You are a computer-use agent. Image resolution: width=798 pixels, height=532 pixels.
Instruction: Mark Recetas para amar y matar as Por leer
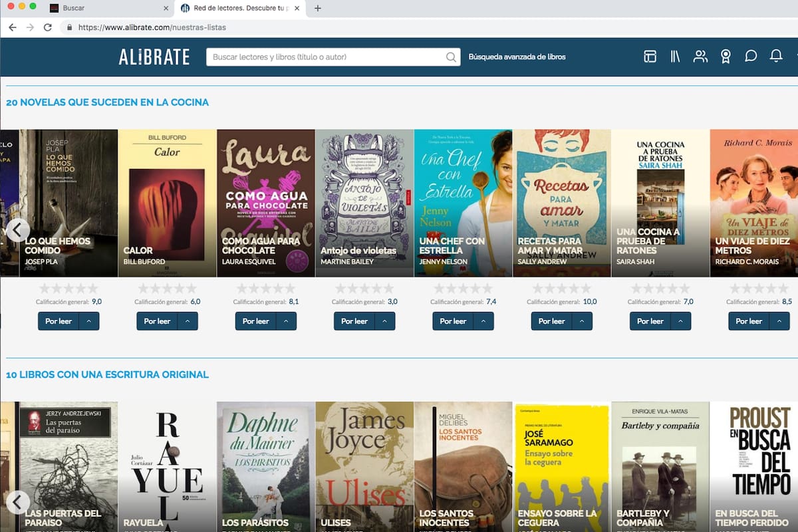(x=551, y=321)
